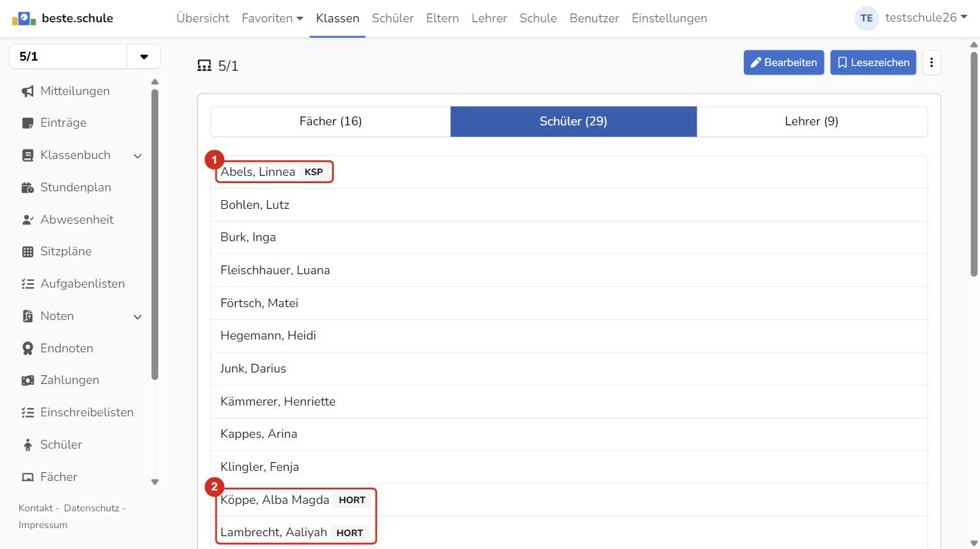Expand the Klassenbuch submenu chevron

(x=137, y=156)
